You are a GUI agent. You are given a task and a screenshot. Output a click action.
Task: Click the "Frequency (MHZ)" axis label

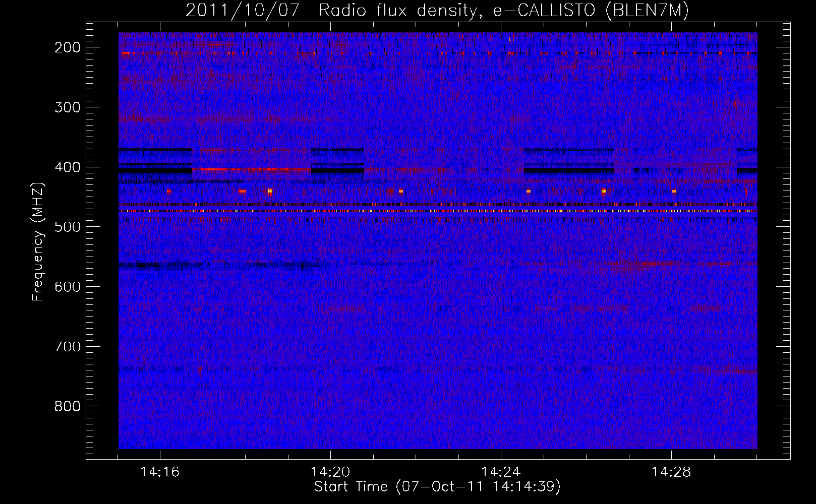(38, 241)
